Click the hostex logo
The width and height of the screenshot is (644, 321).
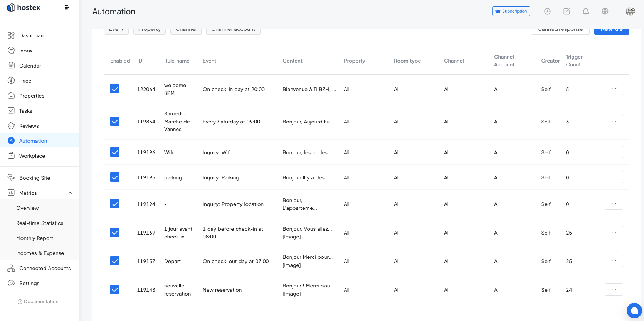(x=24, y=8)
